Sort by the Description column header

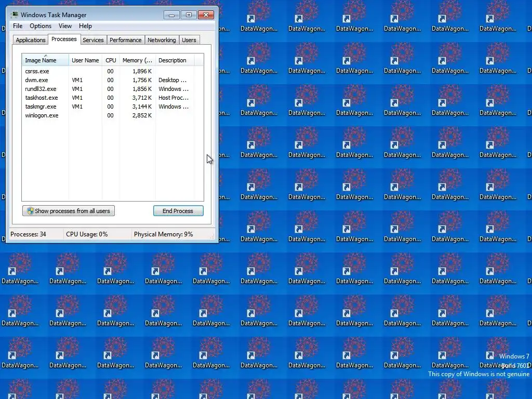click(175, 60)
